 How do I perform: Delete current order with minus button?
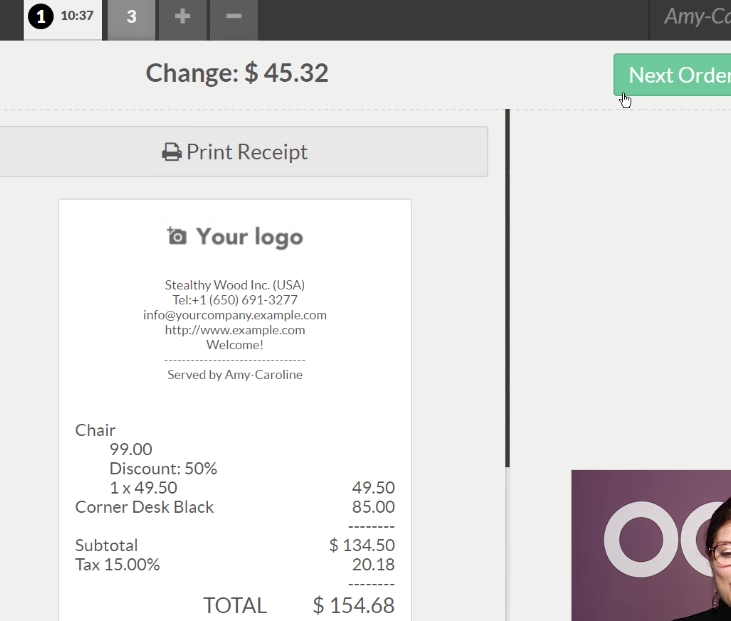click(x=233, y=17)
